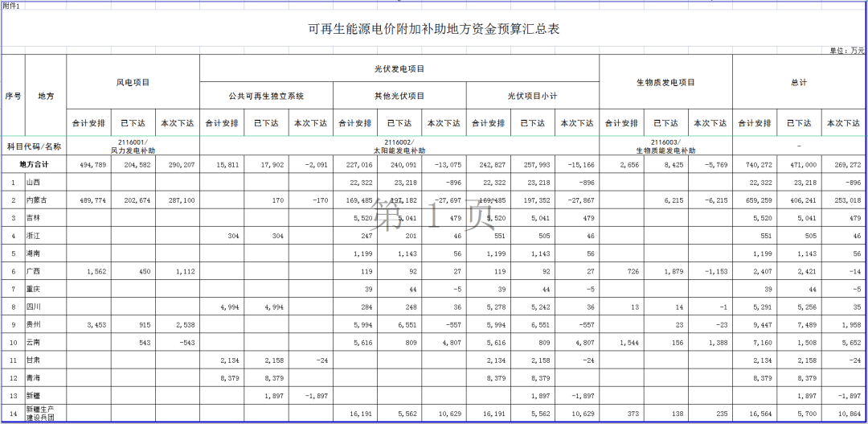This screenshot has width=868, height=424.
Task: Click the 山西 row label
Action: point(46,183)
